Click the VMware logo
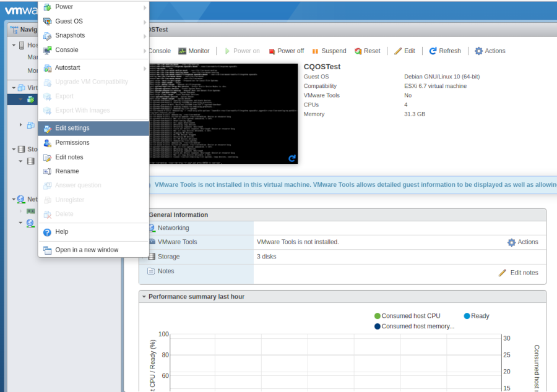This screenshot has height=392, width=557. click(x=20, y=11)
